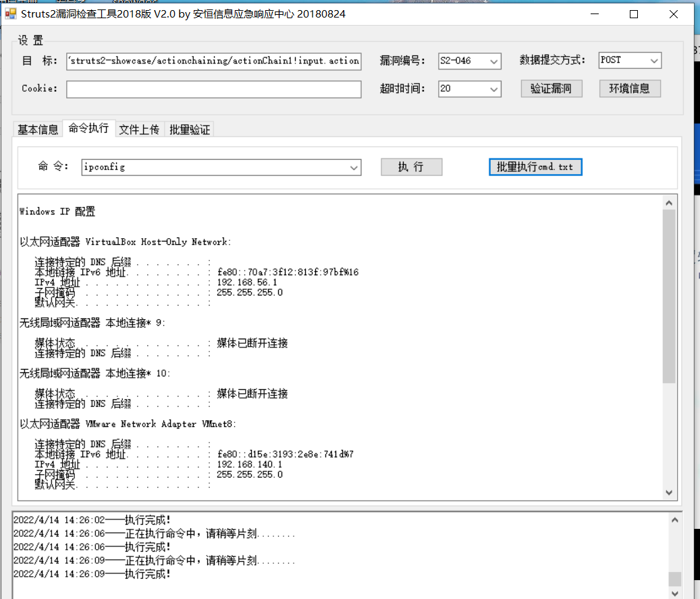Click the output panel scroll-down arrow
The width and height of the screenshot is (700, 599).
pos(669,492)
